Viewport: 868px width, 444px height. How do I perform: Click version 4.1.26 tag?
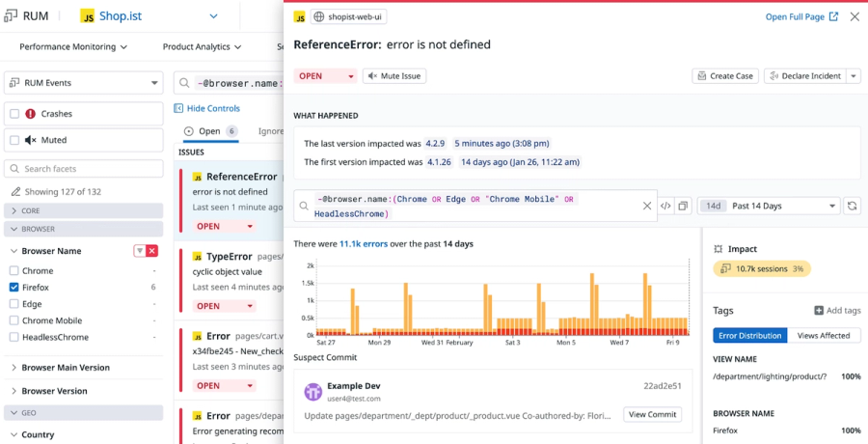point(440,162)
